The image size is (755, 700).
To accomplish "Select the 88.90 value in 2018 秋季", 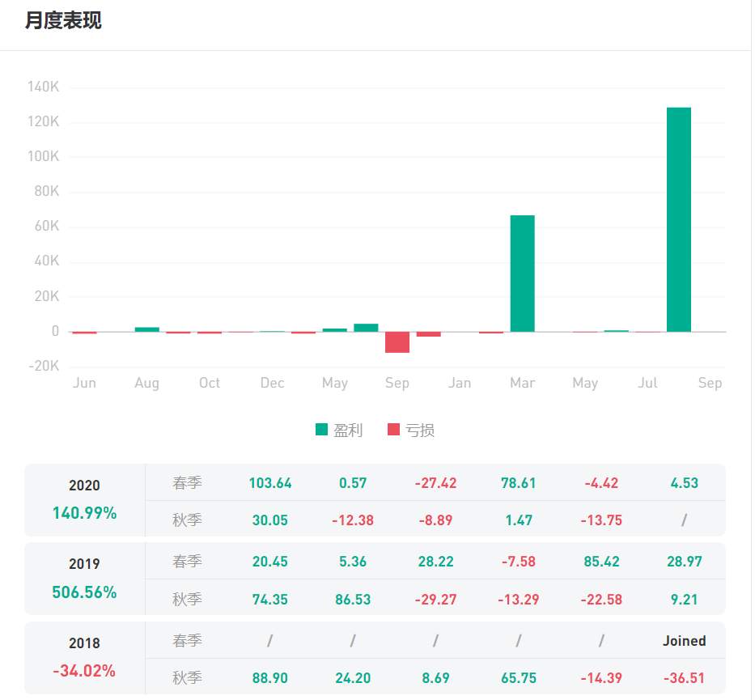I will 270,678.
